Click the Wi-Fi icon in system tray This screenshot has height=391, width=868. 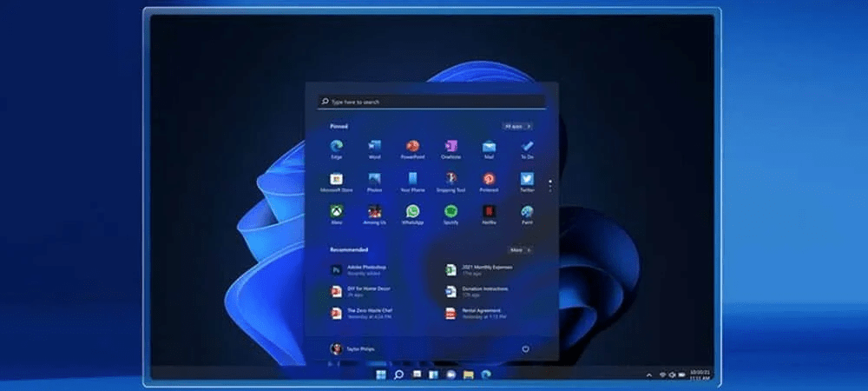(662, 375)
